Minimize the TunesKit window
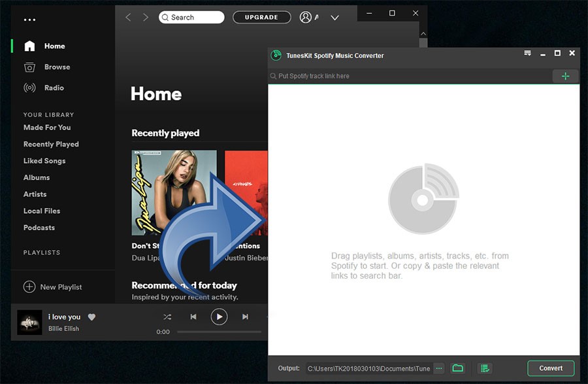 point(543,54)
